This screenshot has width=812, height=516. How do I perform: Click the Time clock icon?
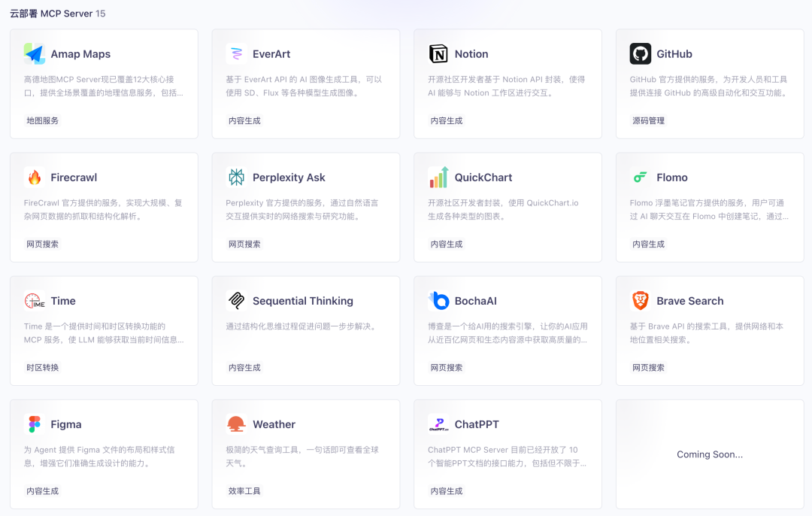[x=35, y=301]
